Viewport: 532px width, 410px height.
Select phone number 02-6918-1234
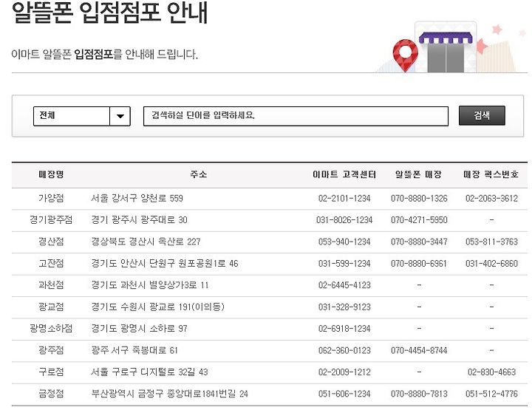[x=344, y=328]
